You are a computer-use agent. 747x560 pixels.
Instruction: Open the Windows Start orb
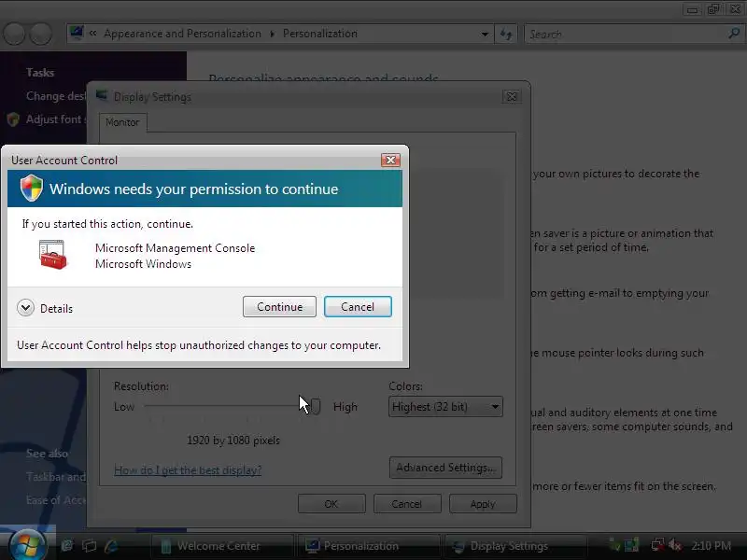[x=27, y=544]
